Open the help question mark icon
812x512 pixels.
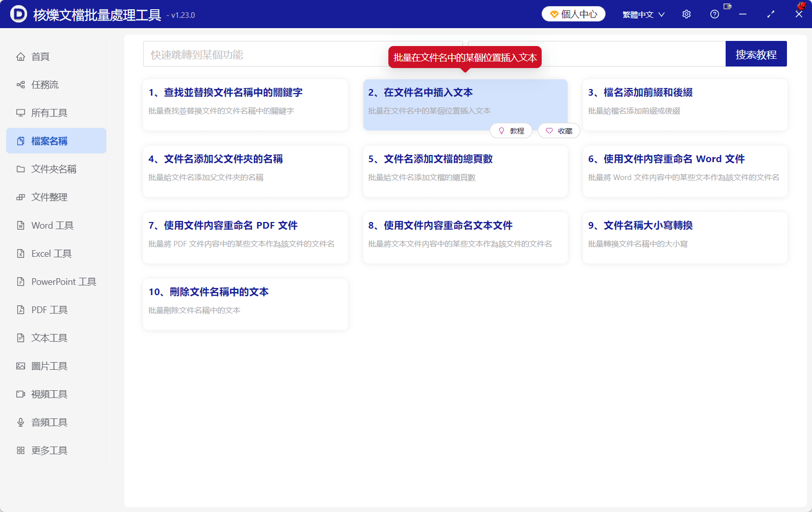(714, 14)
